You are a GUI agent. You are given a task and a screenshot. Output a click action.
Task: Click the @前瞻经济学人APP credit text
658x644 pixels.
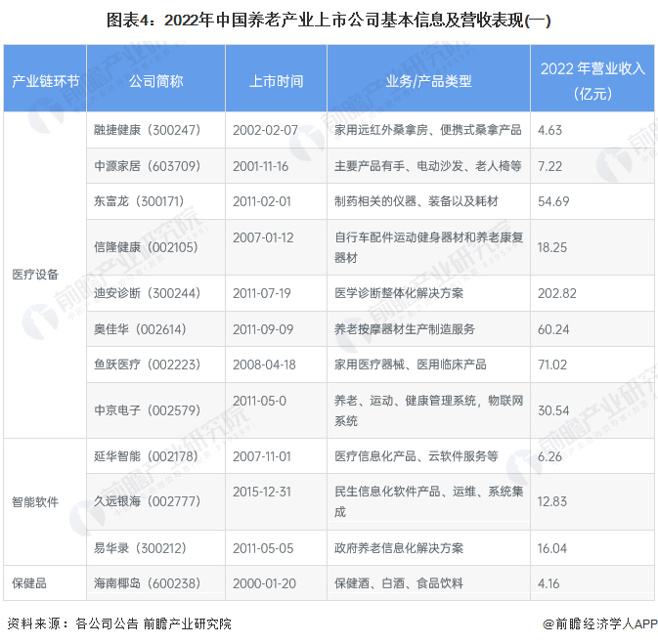click(600, 624)
